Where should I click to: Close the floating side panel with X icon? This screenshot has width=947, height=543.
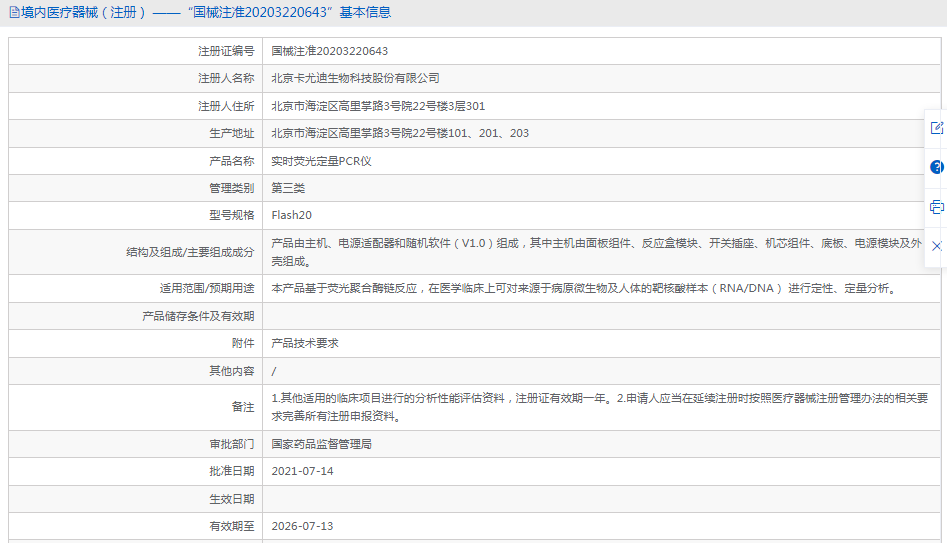pyautogui.click(x=937, y=246)
